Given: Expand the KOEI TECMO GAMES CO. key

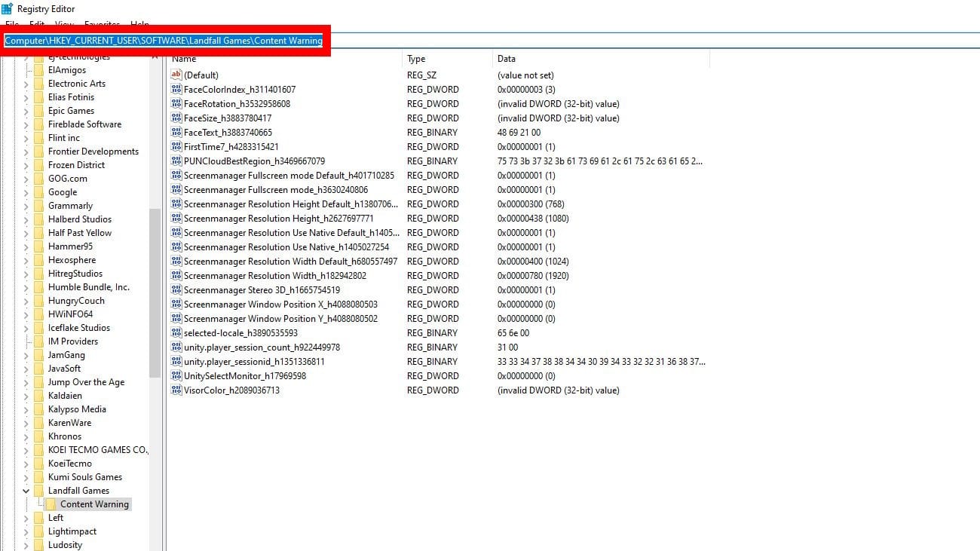Looking at the screenshot, I should 26,450.
